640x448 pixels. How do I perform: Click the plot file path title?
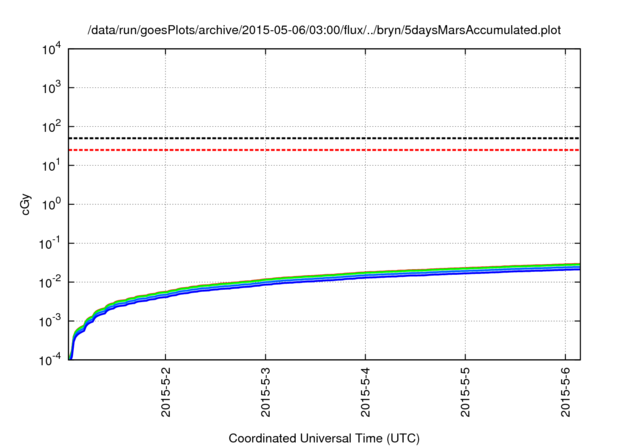click(x=324, y=30)
